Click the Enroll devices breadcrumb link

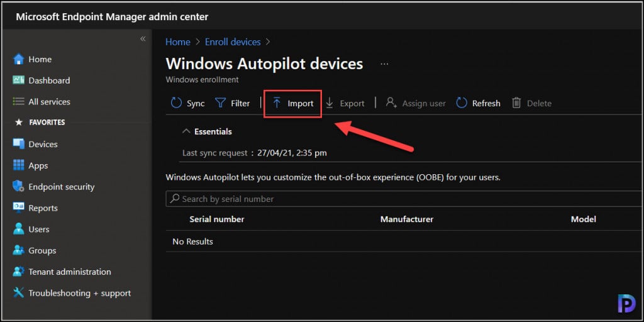(233, 42)
